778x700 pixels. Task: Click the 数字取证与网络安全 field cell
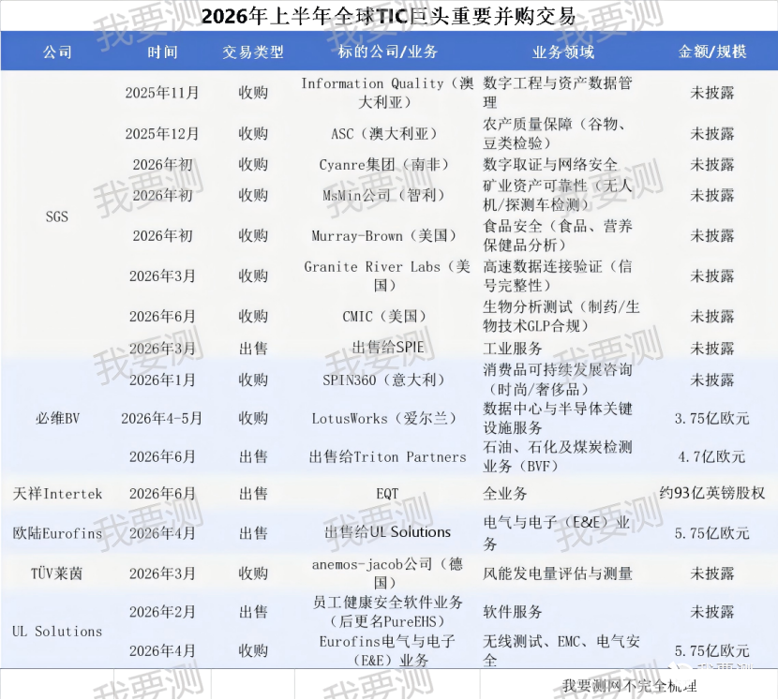coord(550,164)
